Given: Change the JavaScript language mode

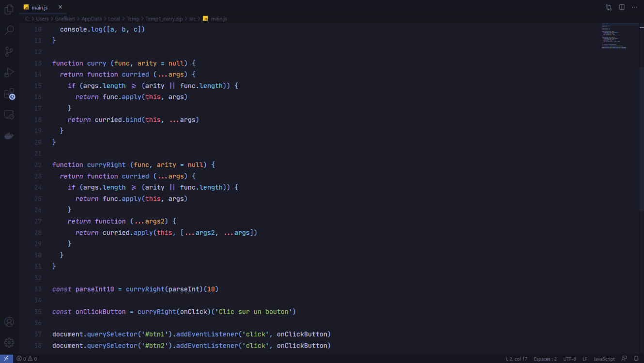Looking at the screenshot, I should point(604,359).
